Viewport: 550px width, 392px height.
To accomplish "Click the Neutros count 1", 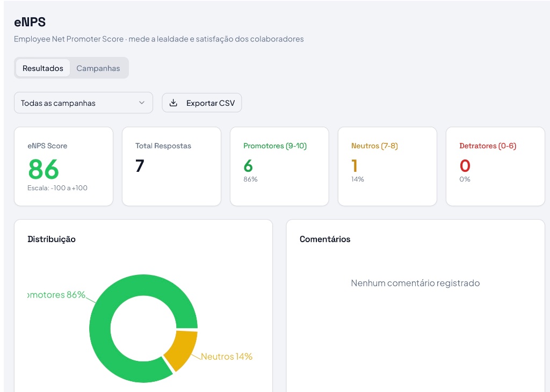I will pyautogui.click(x=354, y=165).
